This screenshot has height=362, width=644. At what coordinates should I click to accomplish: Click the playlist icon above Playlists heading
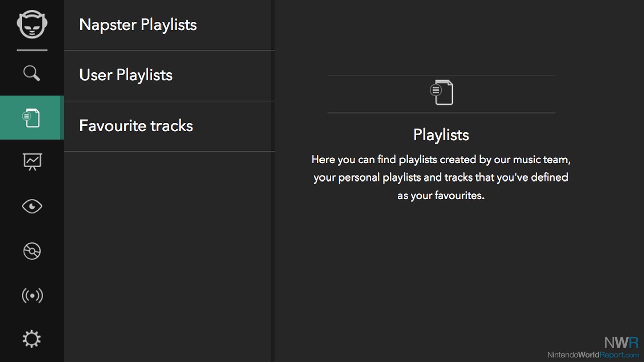click(441, 93)
